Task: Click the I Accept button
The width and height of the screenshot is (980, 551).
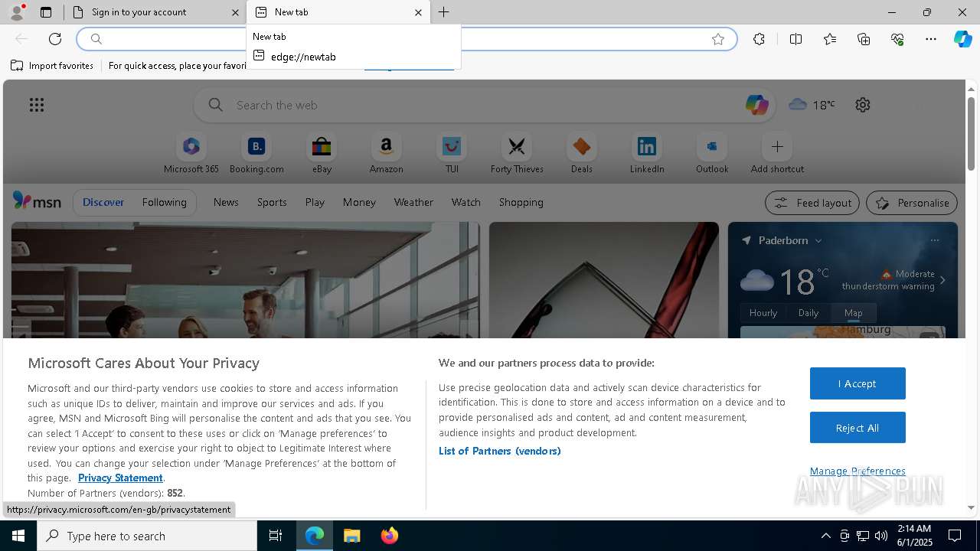Action: [857, 383]
